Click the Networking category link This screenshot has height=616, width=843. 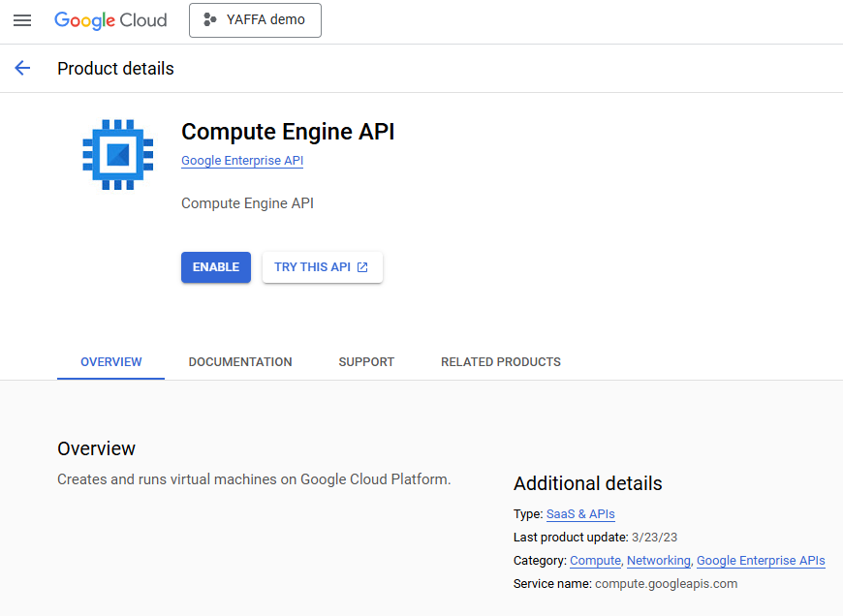tap(659, 561)
